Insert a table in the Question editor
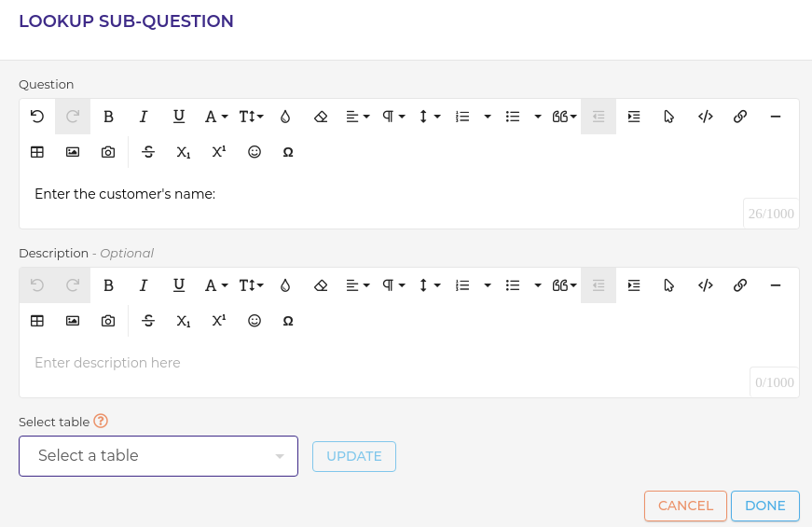 [x=37, y=152]
